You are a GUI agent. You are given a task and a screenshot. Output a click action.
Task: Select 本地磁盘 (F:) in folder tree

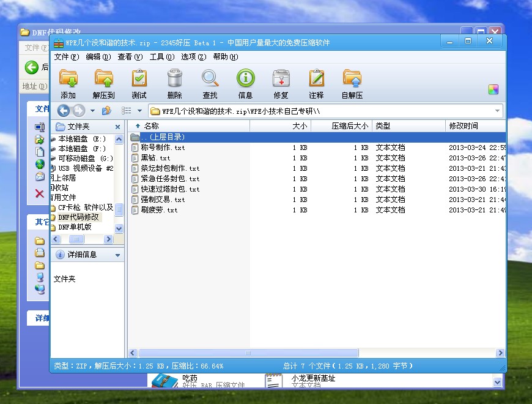82,149
